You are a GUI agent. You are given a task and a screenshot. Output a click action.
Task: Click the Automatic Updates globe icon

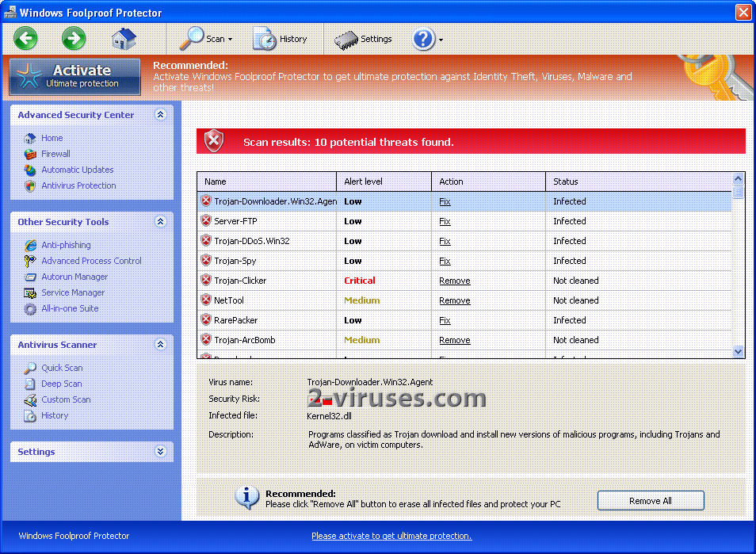click(x=30, y=170)
